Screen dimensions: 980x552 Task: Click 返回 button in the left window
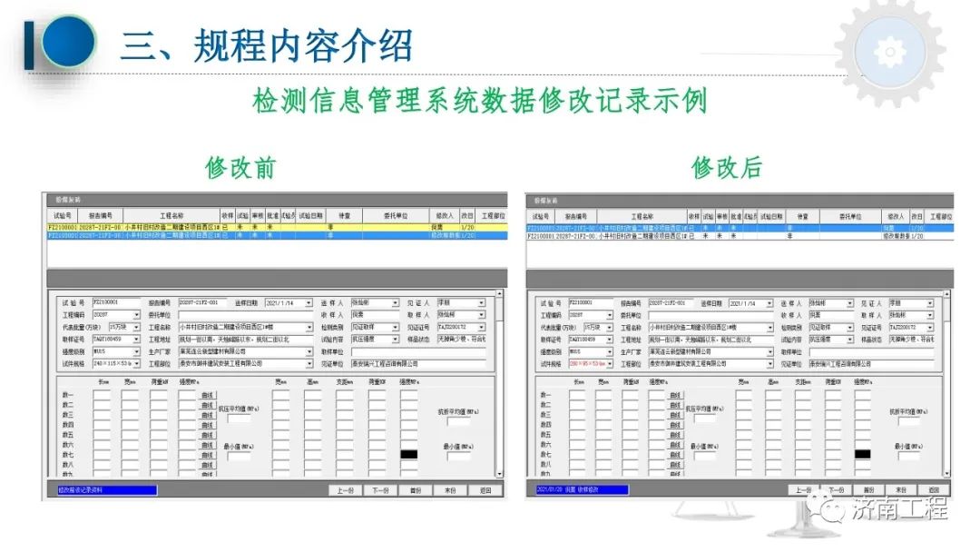[485, 490]
